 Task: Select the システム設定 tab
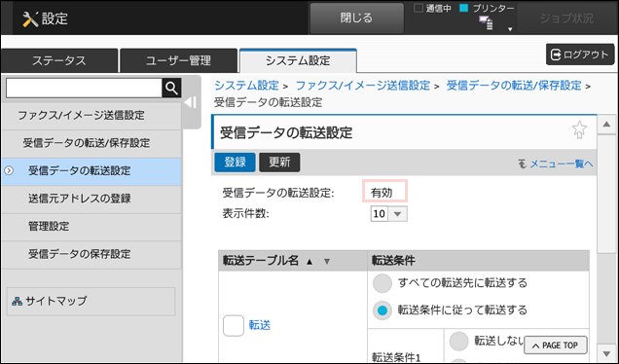pyautogui.click(x=298, y=60)
